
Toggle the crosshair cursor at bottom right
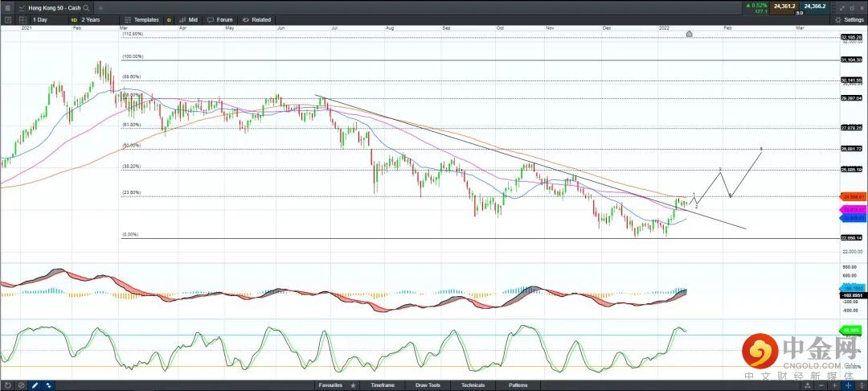click(848, 385)
